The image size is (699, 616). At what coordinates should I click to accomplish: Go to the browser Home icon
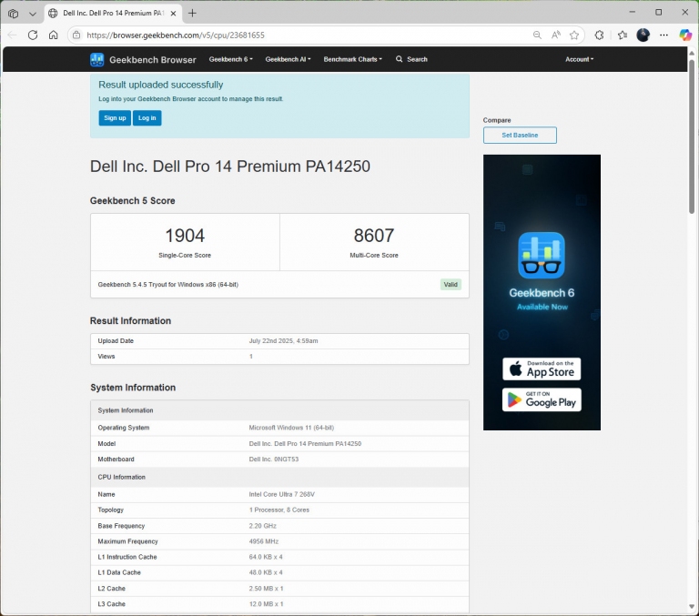tap(53, 35)
